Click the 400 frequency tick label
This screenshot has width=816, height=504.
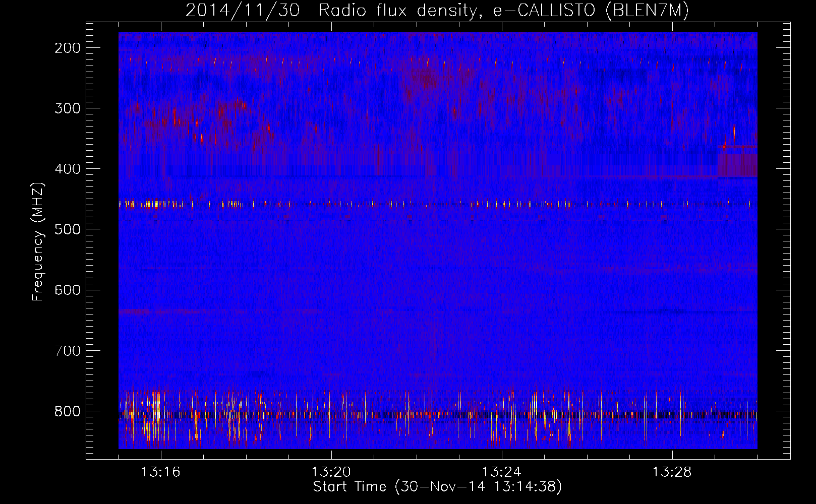pyautogui.click(x=67, y=169)
